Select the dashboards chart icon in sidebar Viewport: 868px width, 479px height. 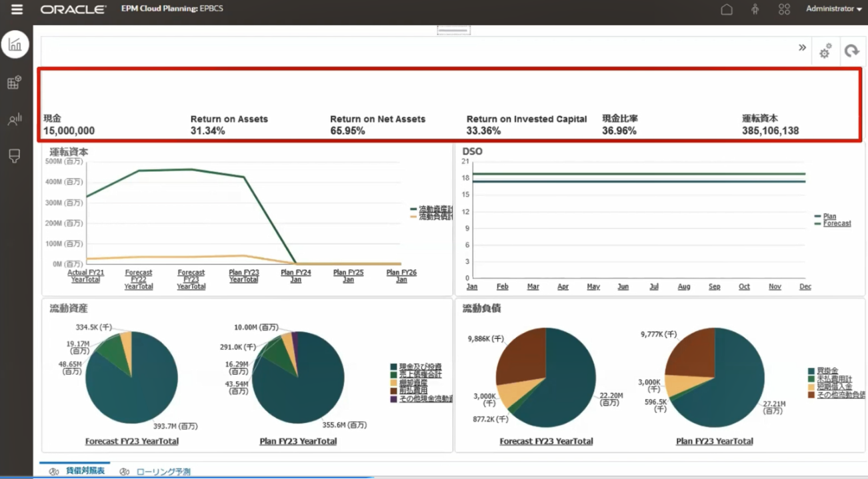[15, 45]
